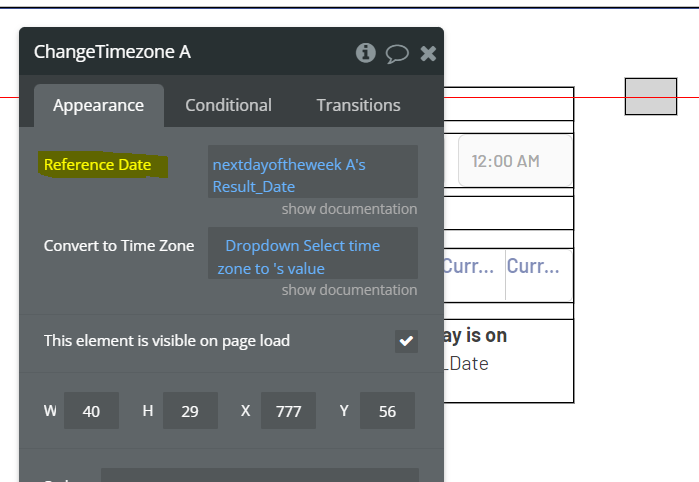Image resolution: width=699 pixels, height=482 pixels.
Task: Click the Y position field
Action: pyautogui.click(x=387, y=411)
